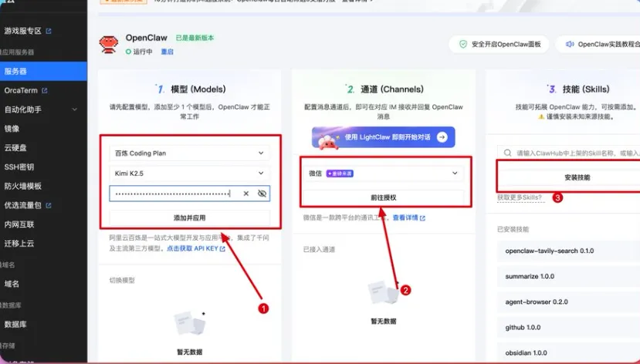Select summarize 1.0.0 skill row
This screenshot has width=640, height=364.
[568, 276]
